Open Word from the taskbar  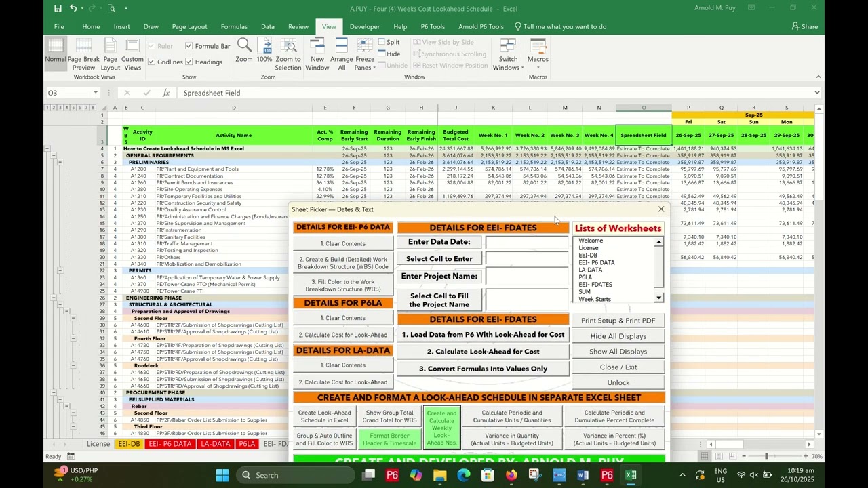(583, 475)
